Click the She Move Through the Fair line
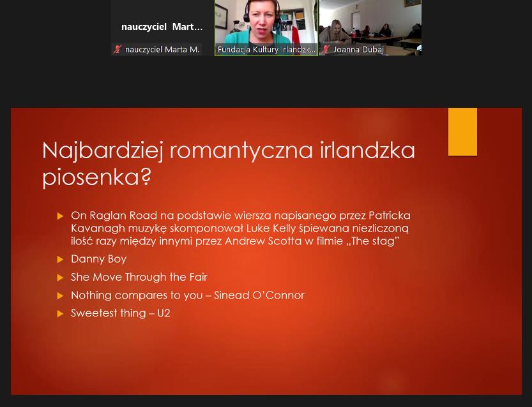Viewport: 532px width, 407px height. point(139,277)
